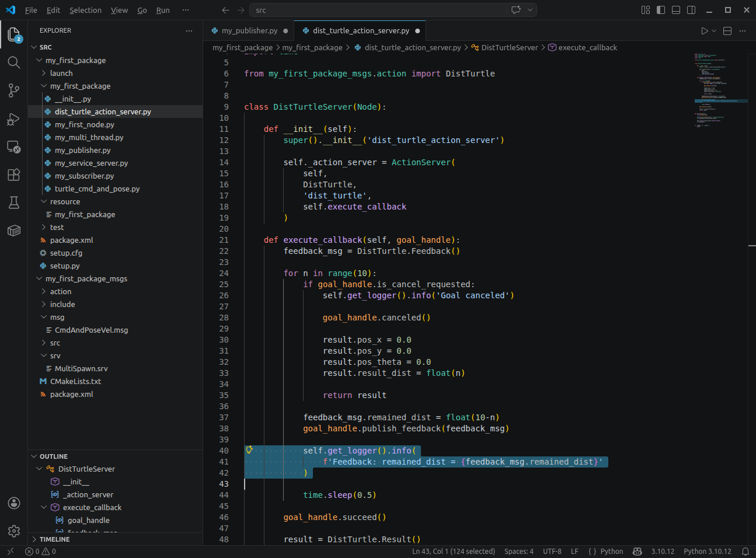Open turtle_cmd_and_pose.py file
This screenshot has height=558, width=756.
point(116,189)
